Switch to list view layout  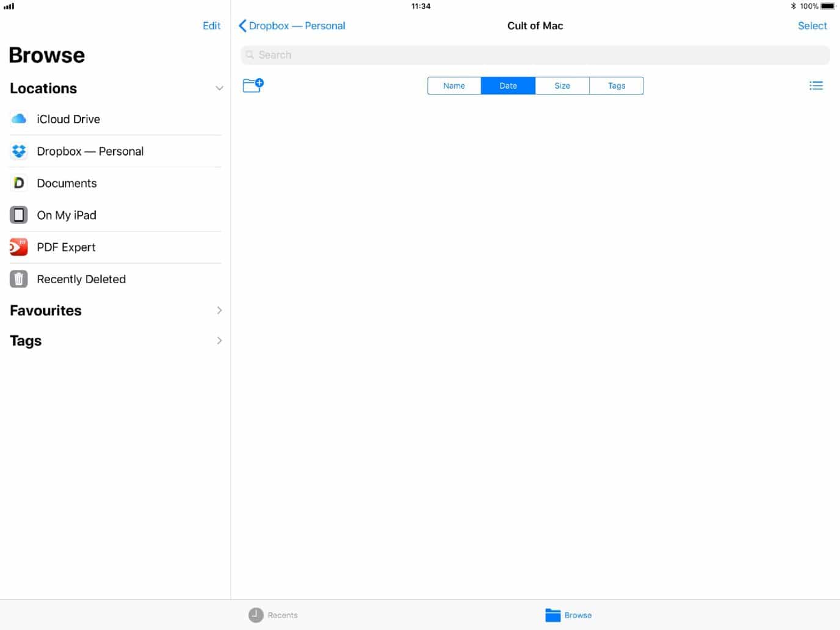pos(816,85)
